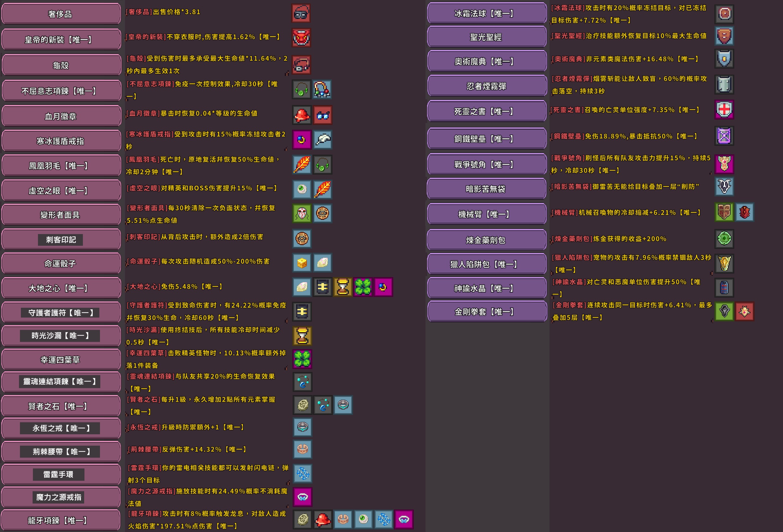The width and height of the screenshot is (783, 532).
Task: Click the green gear icon beside 煉金藥劑包
Action: pos(724,238)
